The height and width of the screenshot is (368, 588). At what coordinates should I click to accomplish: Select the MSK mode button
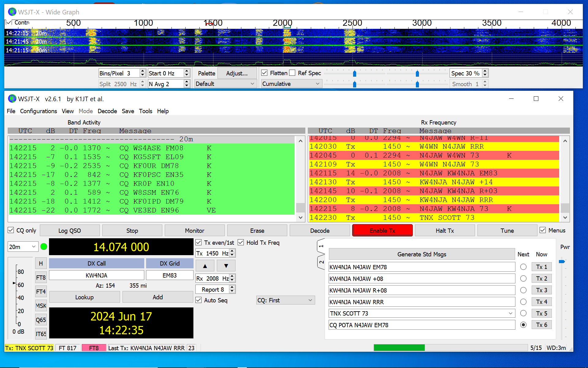[41, 306]
